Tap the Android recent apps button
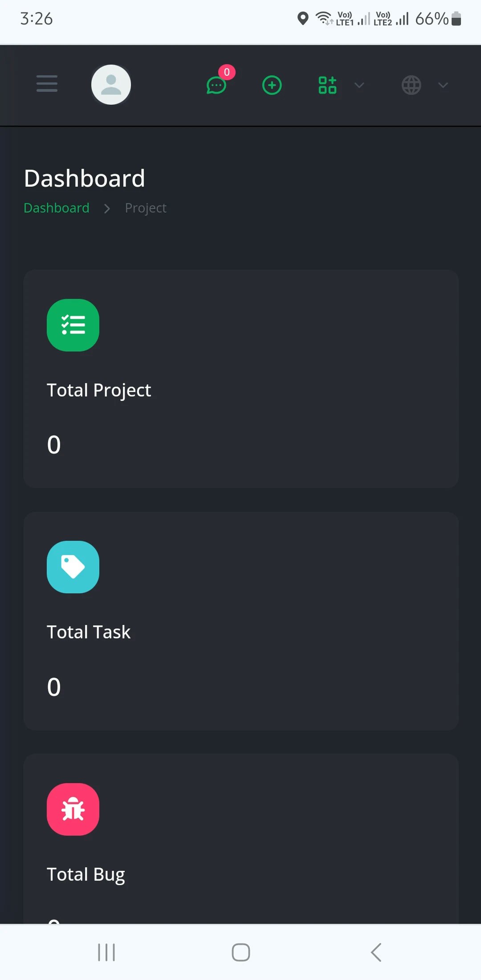This screenshot has height=980, width=481. point(106,952)
